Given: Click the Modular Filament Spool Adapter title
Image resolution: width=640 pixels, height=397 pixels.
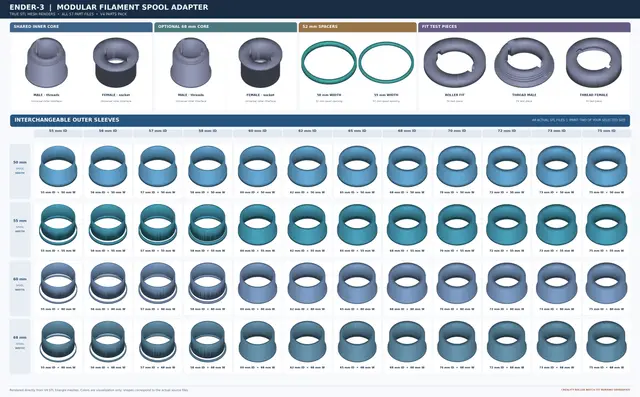Looking at the screenshot, I should click(132, 7).
